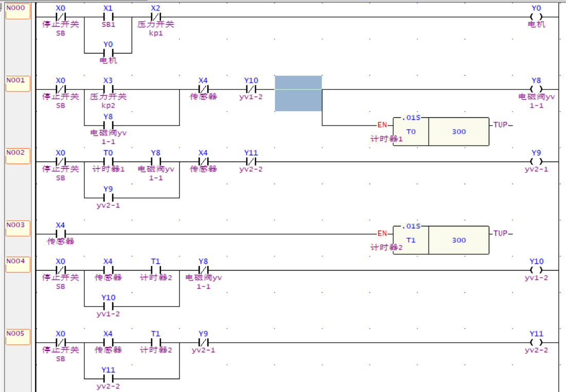
Task: Click TUP output of timer T1
Action: point(500,233)
